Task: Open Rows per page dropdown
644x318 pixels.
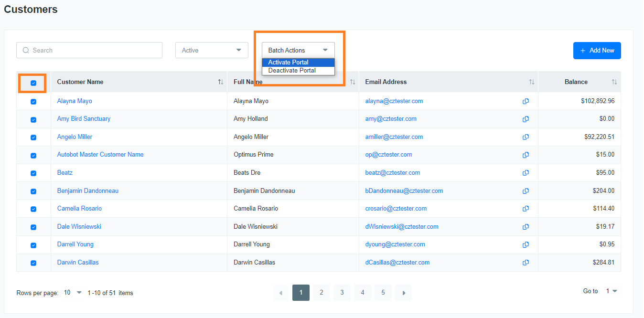Action: point(73,293)
